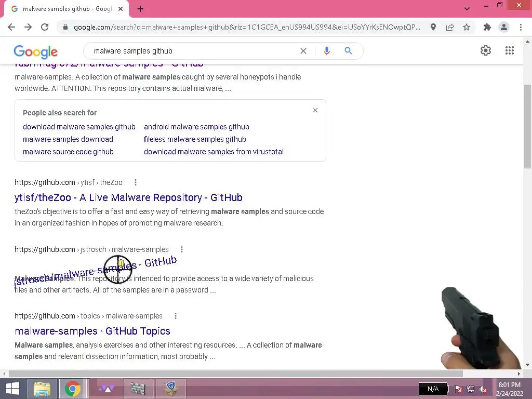Clear the search box with X
Screen dimensions: 532x399
tap(303, 51)
